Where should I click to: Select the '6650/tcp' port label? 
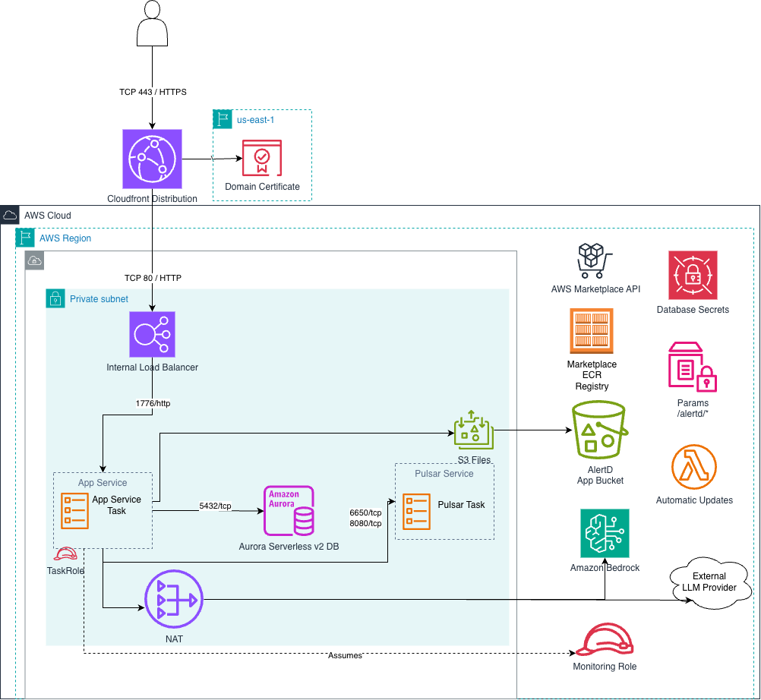coord(365,512)
